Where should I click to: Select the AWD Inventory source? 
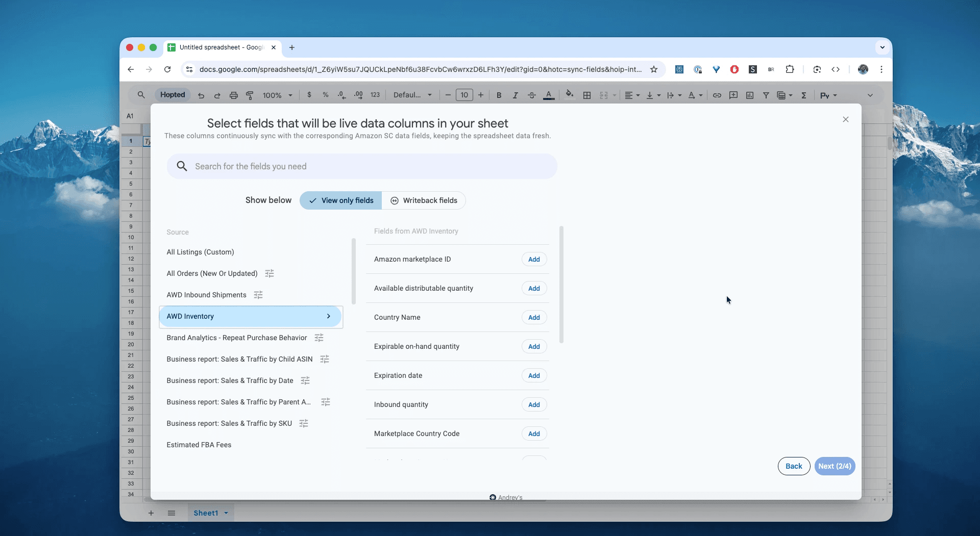pos(250,317)
